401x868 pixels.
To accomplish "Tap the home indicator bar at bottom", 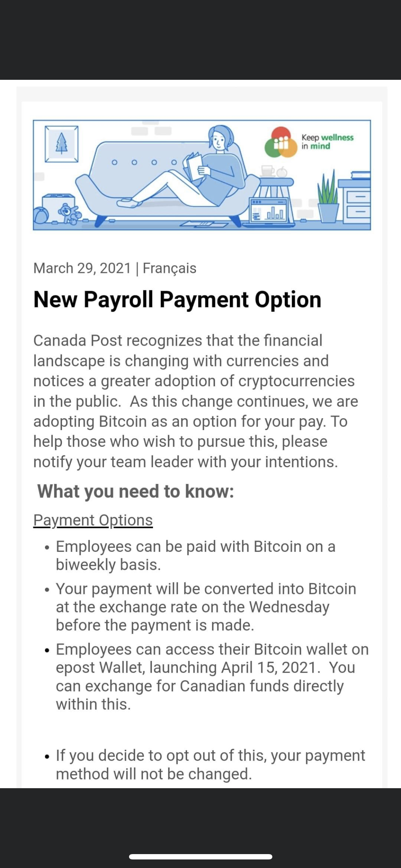I will pyautogui.click(x=201, y=857).
